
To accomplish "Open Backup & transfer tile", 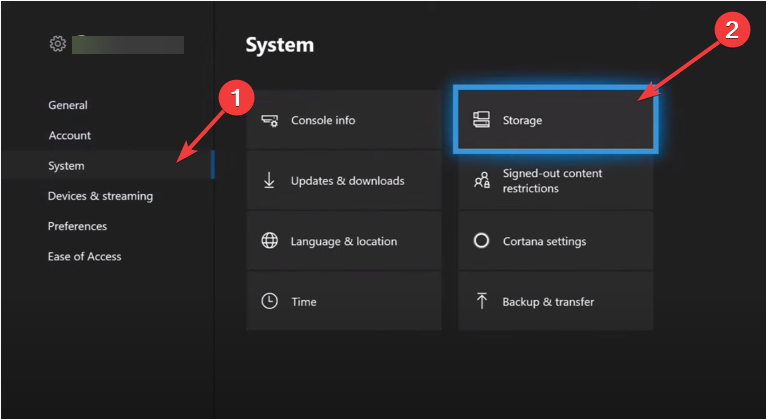I will pyautogui.click(x=555, y=301).
